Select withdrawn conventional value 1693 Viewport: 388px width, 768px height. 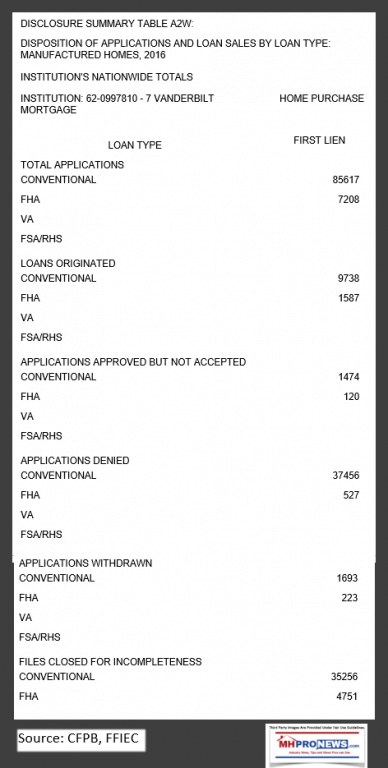pos(347,578)
